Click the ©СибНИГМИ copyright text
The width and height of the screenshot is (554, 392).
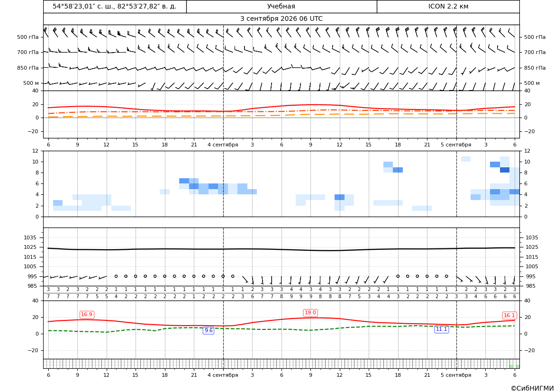[532, 388]
